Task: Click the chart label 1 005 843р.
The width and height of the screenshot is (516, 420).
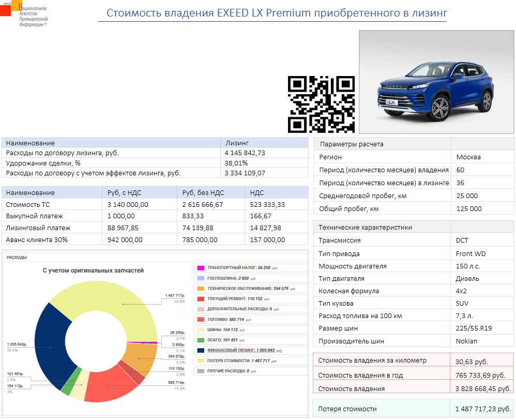Action: [17, 344]
